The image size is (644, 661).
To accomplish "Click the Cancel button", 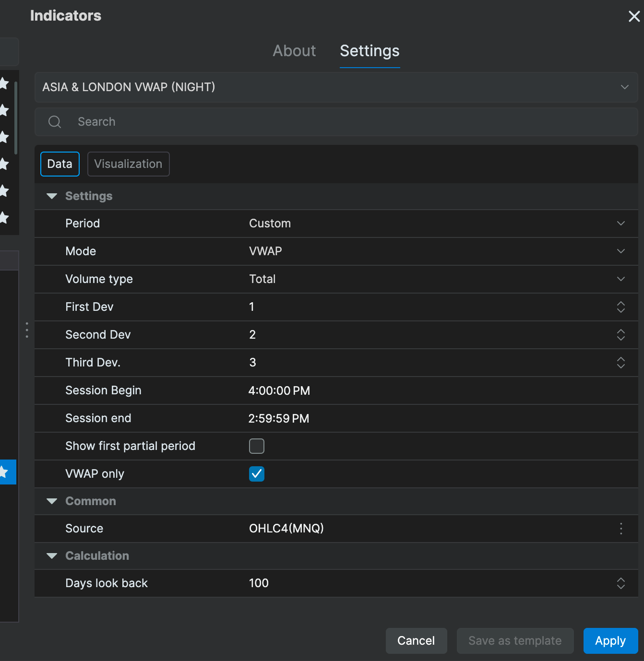I will tap(416, 641).
